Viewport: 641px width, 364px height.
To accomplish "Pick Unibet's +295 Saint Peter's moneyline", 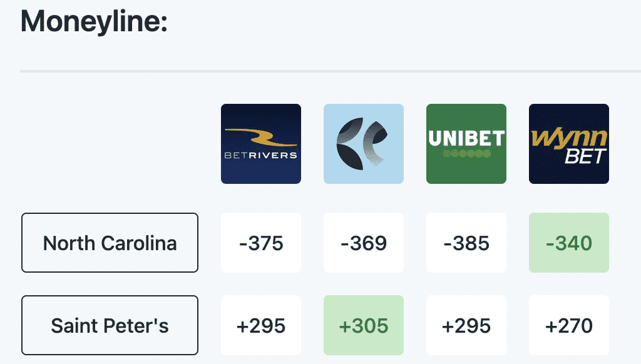I will [466, 325].
